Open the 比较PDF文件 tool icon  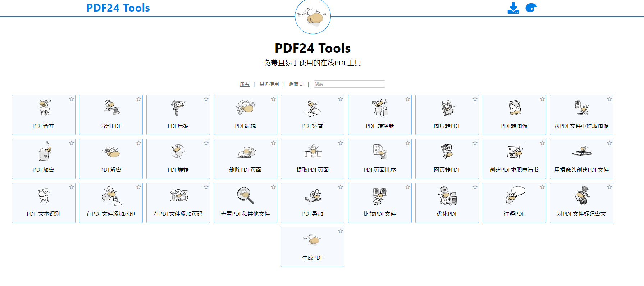click(379, 196)
